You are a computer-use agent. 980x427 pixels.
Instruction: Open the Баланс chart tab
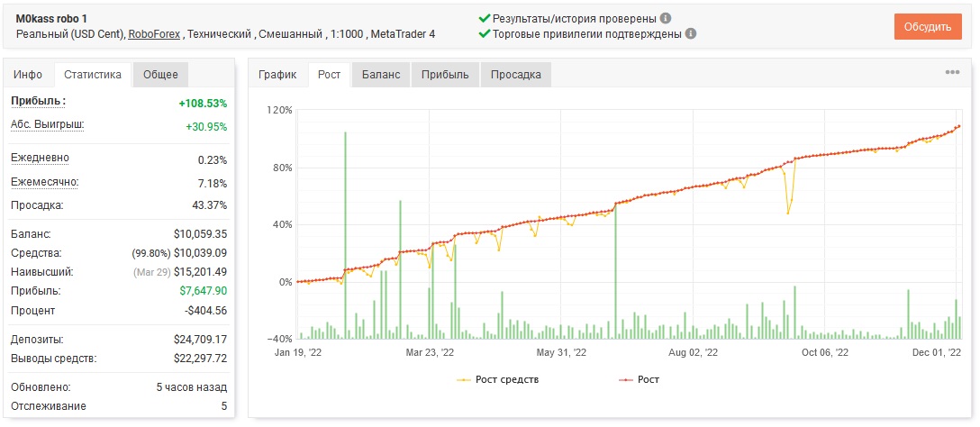point(381,75)
